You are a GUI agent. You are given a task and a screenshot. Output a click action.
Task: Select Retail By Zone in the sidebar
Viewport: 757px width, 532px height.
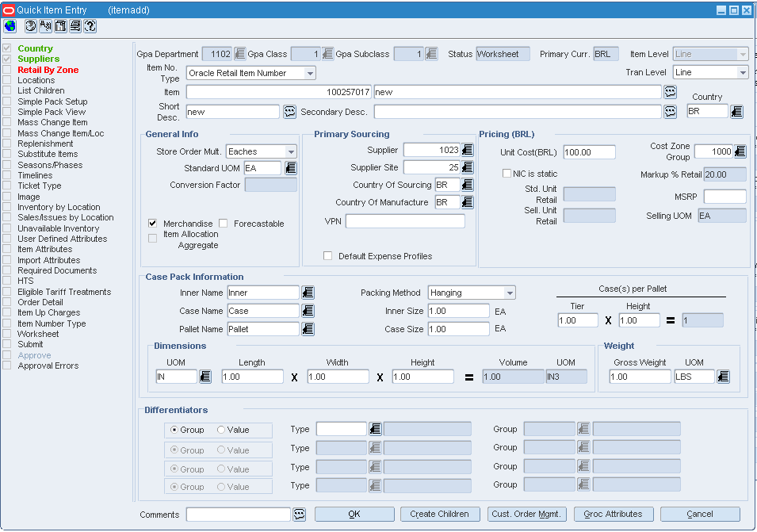[48, 70]
